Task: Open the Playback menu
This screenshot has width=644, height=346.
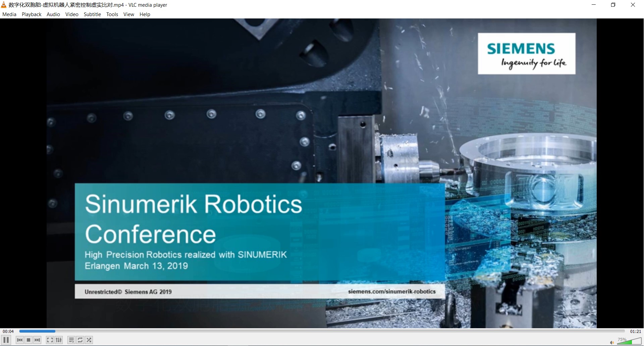Action: click(x=32, y=14)
